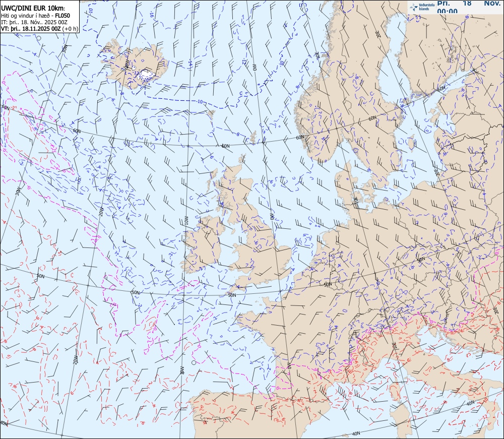
Task: Click the island of Ireland on the map
Action: click(202, 244)
